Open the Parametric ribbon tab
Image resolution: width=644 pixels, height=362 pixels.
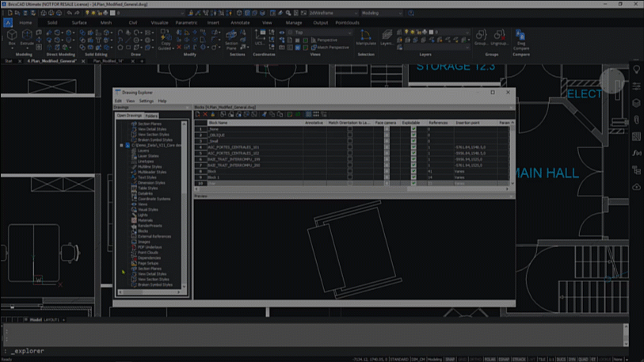tap(186, 23)
